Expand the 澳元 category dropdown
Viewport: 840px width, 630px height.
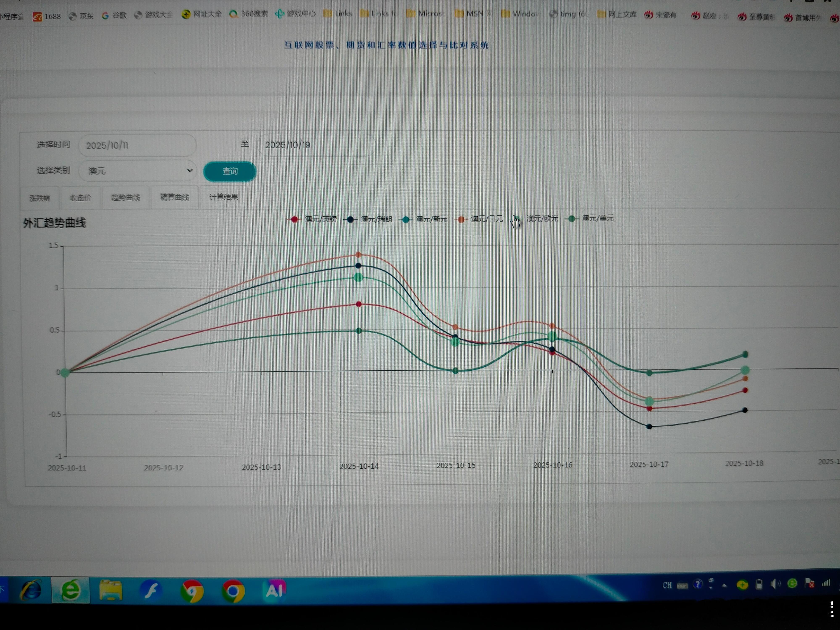tap(138, 171)
